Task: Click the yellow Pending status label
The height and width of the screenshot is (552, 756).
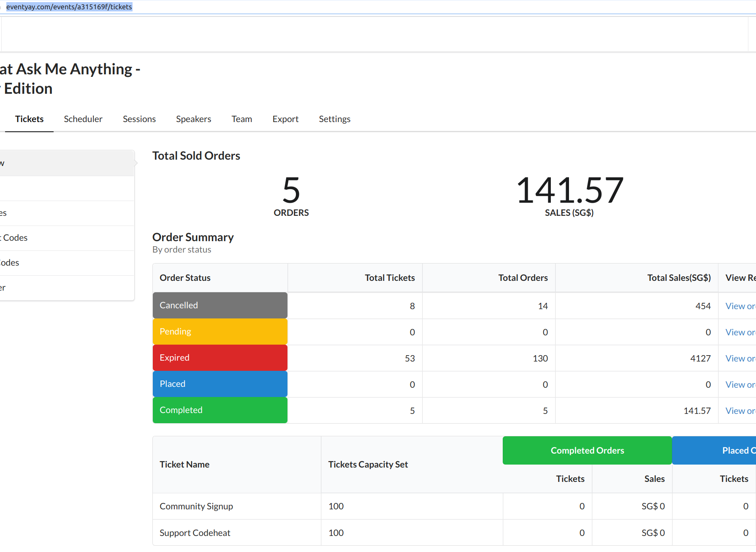Action: [x=220, y=332]
